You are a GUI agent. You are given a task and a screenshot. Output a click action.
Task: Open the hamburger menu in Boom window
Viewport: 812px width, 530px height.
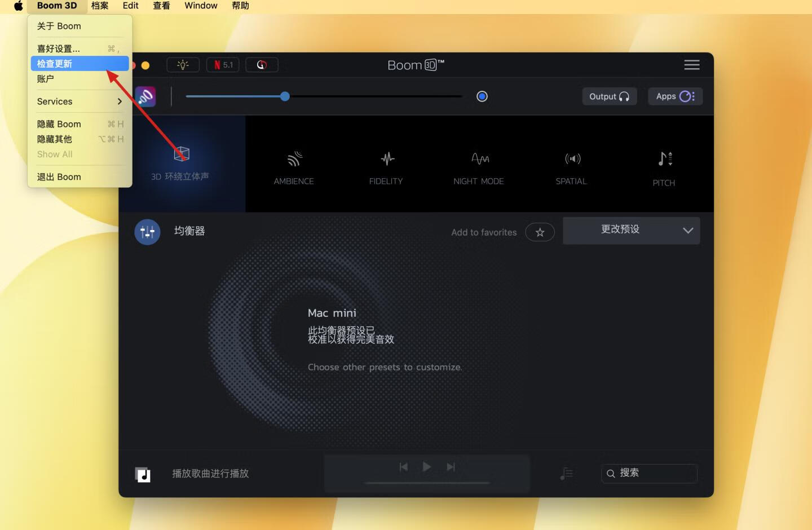(692, 65)
